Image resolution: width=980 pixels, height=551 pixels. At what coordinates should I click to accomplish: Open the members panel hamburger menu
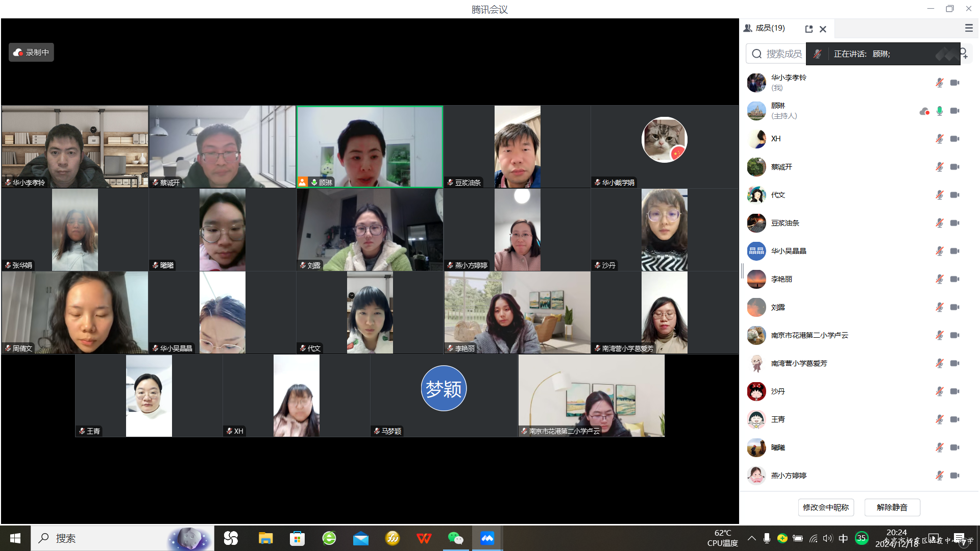pyautogui.click(x=969, y=28)
